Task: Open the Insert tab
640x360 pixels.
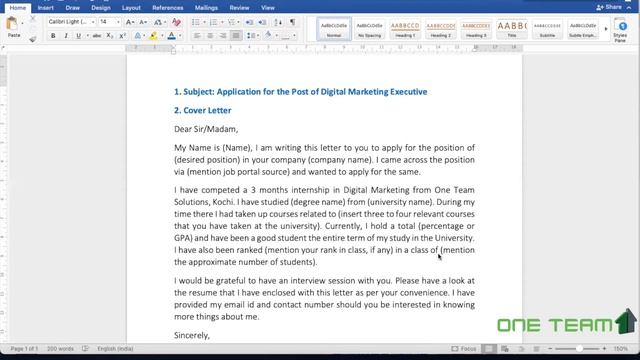Action: [45, 8]
